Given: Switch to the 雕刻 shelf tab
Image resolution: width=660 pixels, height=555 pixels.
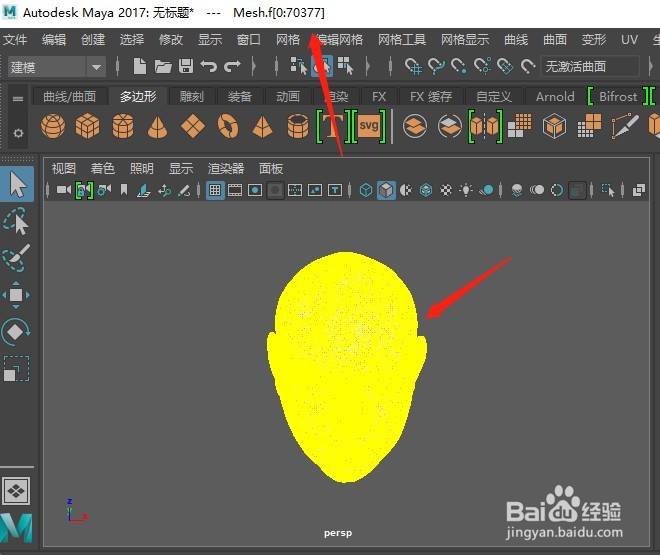Looking at the screenshot, I should click(192, 97).
